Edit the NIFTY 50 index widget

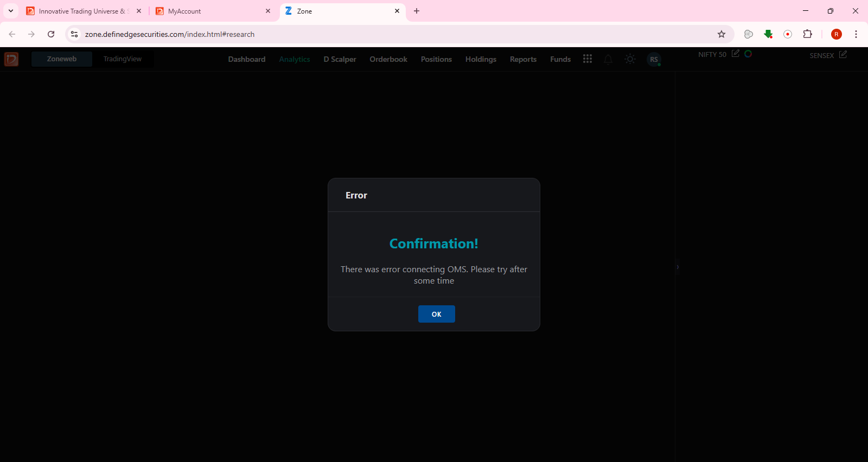coord(735,54)
